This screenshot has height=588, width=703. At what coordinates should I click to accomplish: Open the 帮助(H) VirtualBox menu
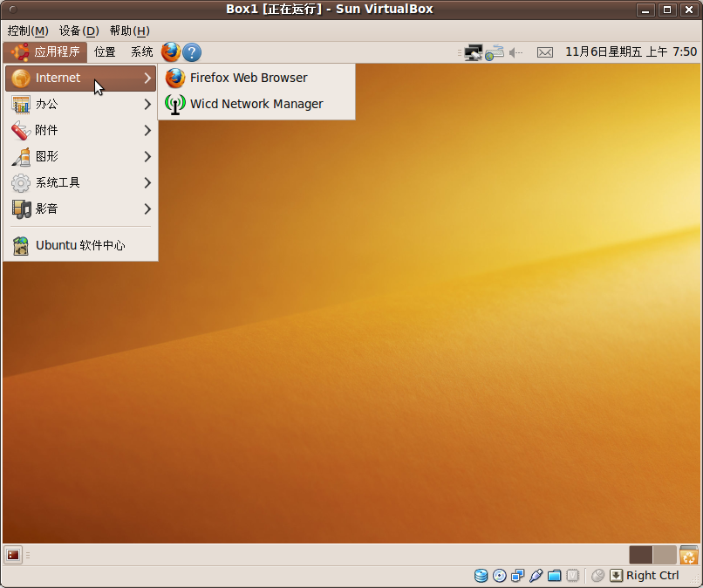[x=130, y=31]
